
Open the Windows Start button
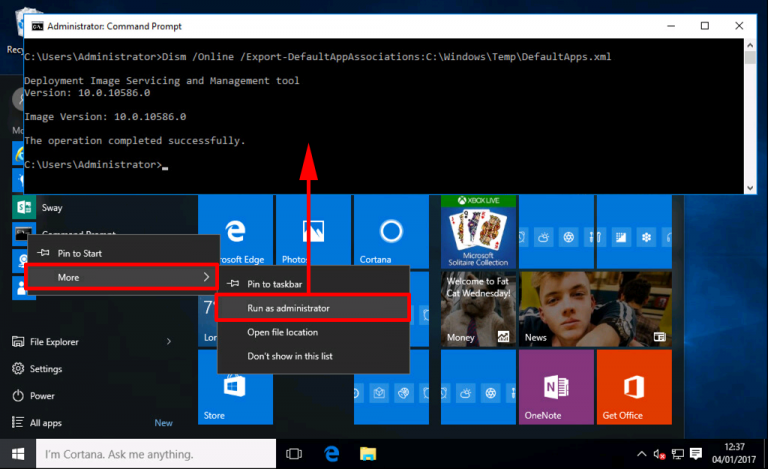(18, 454)
